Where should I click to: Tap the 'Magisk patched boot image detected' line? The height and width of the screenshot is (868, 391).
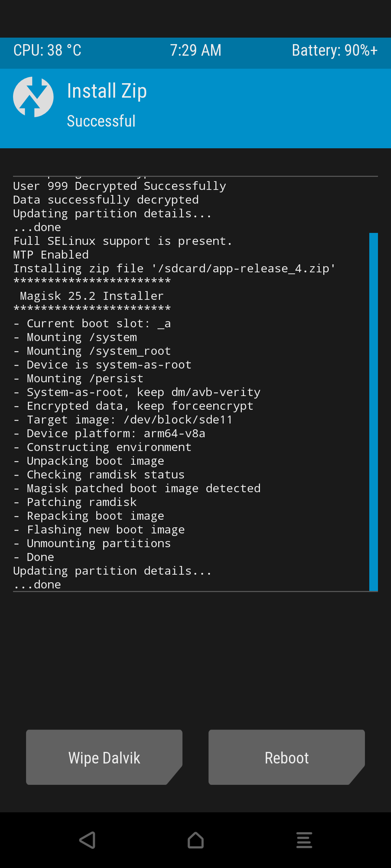[137, 489]
